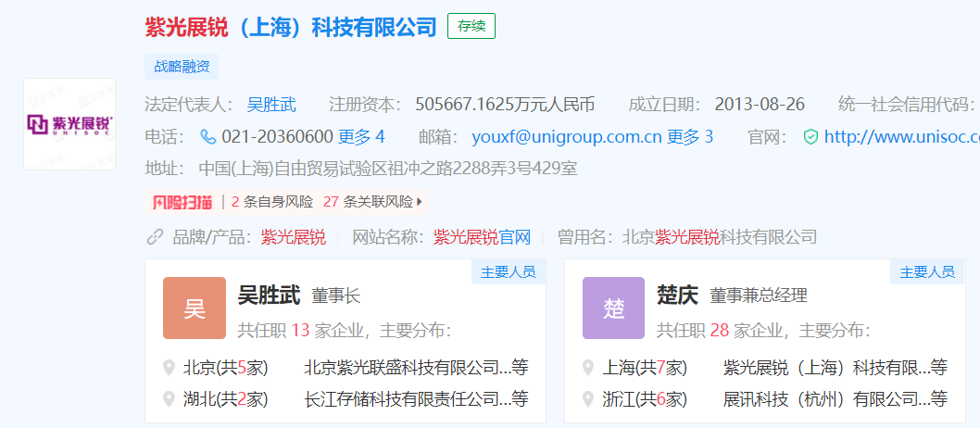Screen dimensions: 980x428
Task: Click phone number 021-20360600
Action: click(x=277, y=137)
